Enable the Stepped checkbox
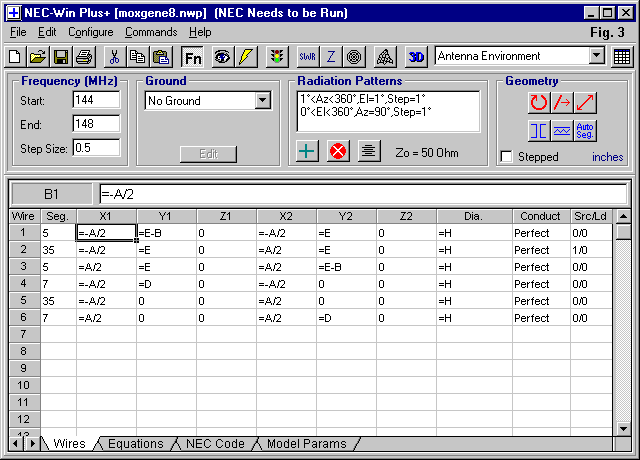 (507, 157)
